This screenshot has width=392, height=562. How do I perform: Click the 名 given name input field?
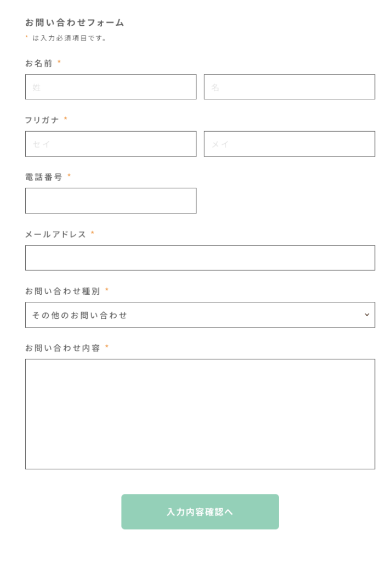tap(289, 87)
